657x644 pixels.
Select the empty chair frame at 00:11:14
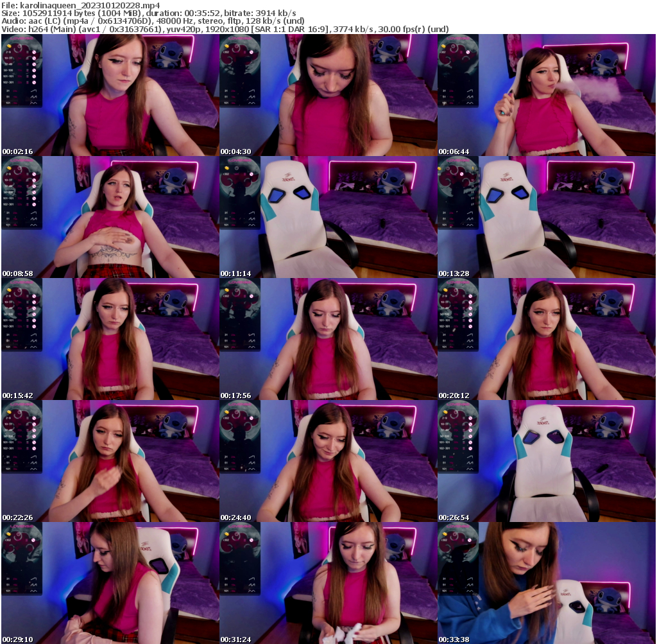pos(328,217)
